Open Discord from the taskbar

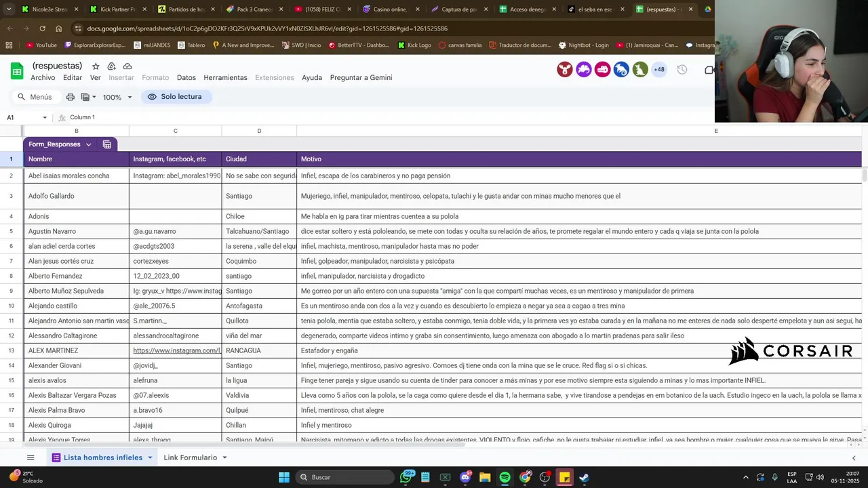tap(465, 477)
